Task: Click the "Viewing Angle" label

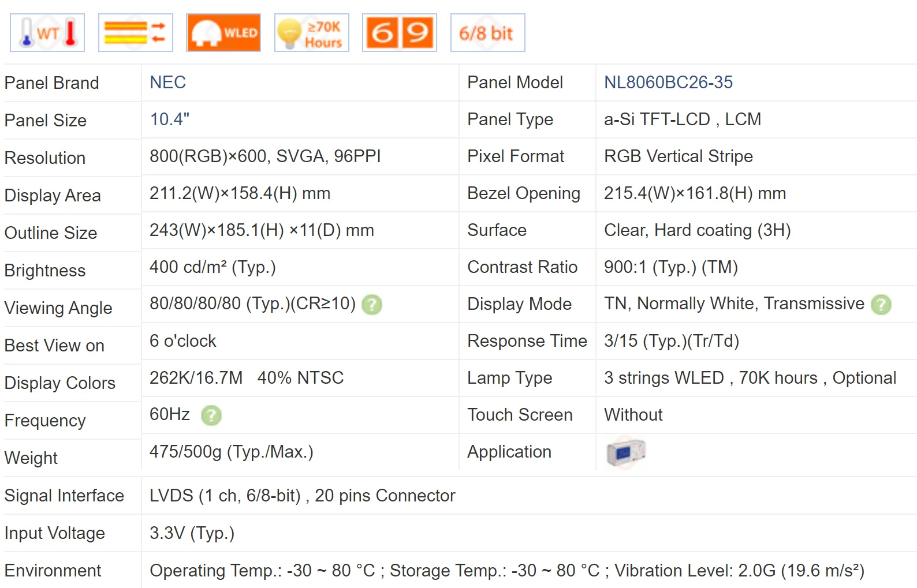Action: coord(58,308)
